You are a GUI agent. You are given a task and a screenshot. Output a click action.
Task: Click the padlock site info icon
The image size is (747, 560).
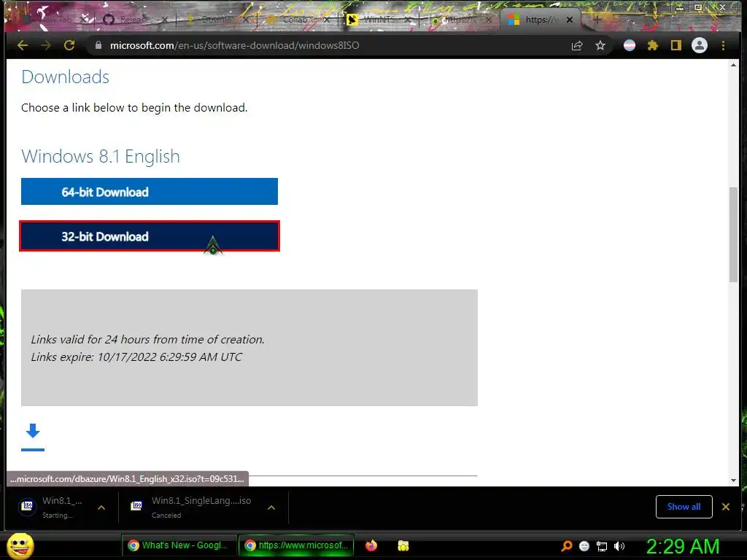pos(98,45)
